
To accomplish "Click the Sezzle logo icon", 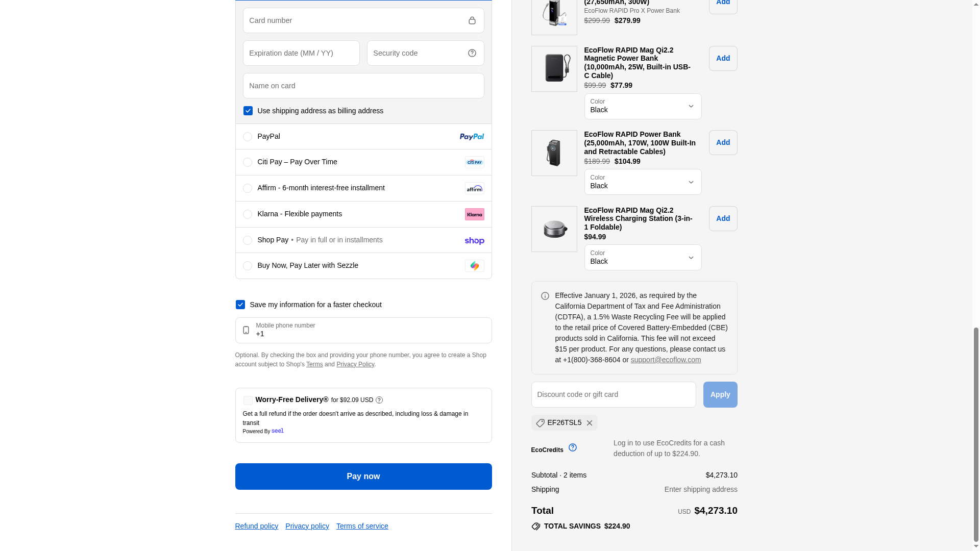I will pos(474,266).
